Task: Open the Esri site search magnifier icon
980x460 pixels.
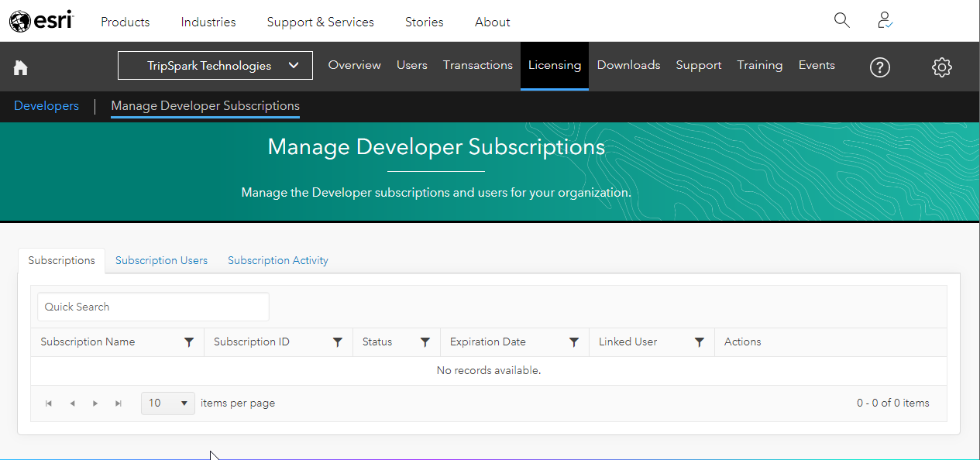Action: (841, 21)
